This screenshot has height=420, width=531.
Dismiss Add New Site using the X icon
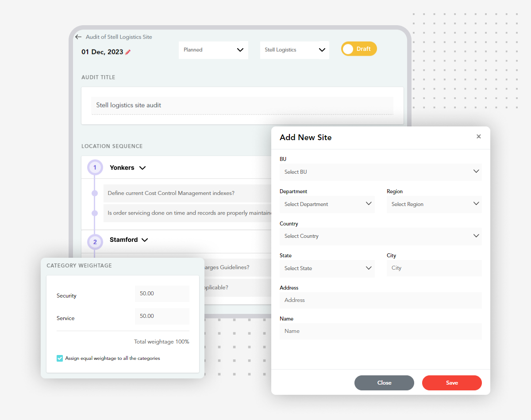(478, 137)
